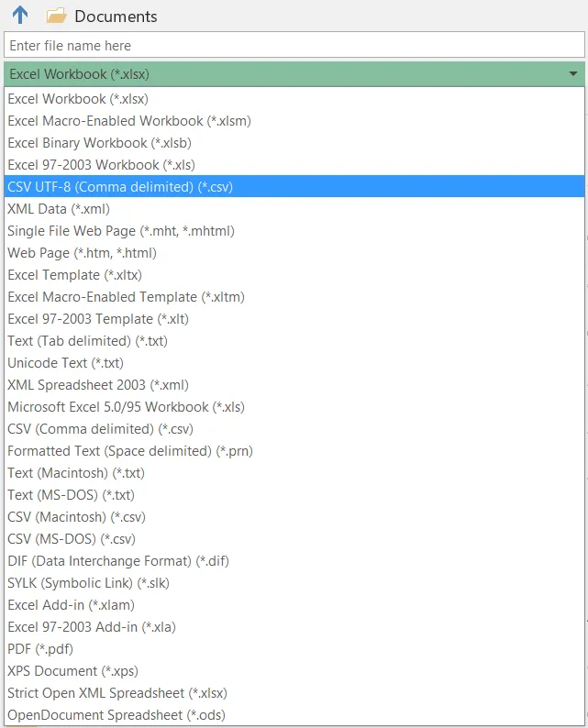Screen dimensions: 588x728
Task: Select Strict Open XML Spreadsheet (*.xlsx)
Action: pyautogui.click(x=294, y=693)
